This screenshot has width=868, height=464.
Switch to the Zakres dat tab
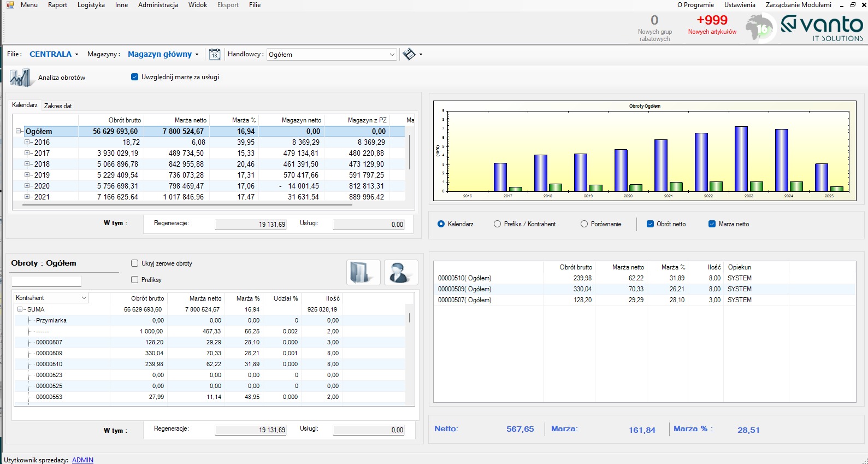(x=58, y=106)
